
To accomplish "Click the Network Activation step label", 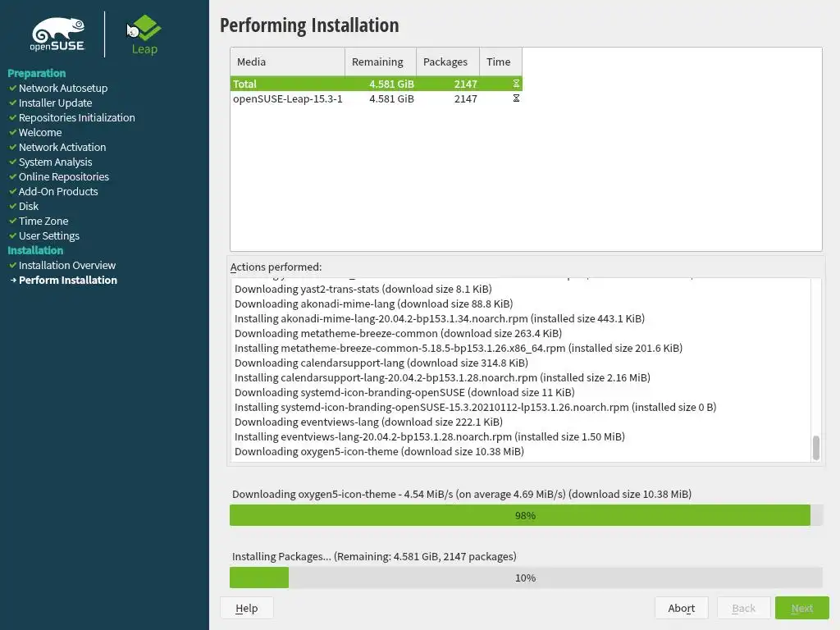I will [62, 147].
